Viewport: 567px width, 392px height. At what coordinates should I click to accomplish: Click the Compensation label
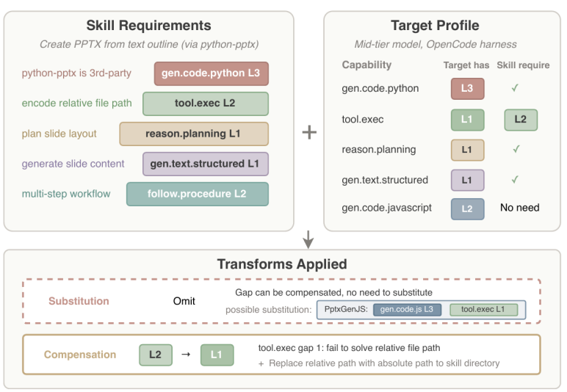coord(80,355)
